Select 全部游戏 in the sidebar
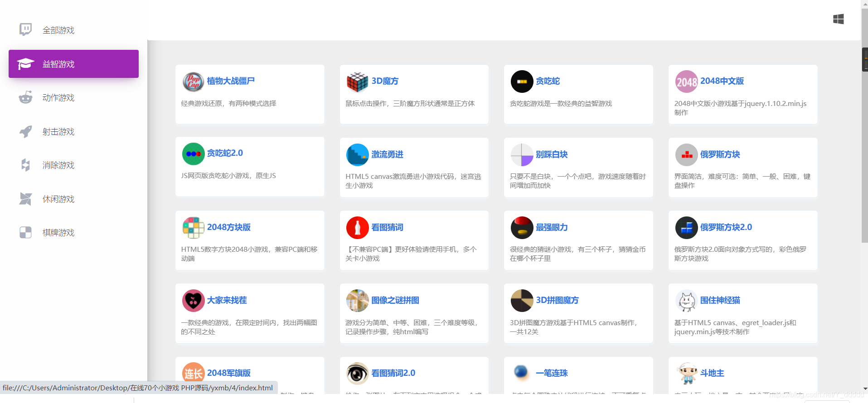This screenshot has height=403, width=868. pos(73,30)
